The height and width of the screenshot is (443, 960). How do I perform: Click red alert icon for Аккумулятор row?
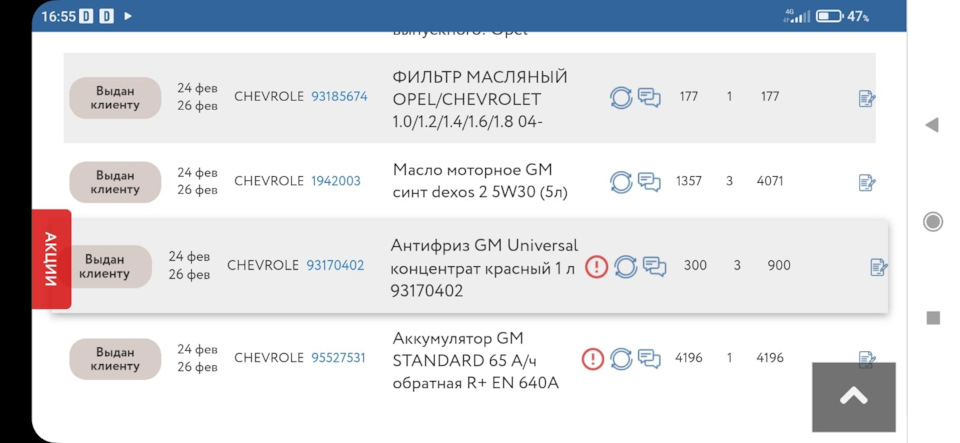pos(592,359)
